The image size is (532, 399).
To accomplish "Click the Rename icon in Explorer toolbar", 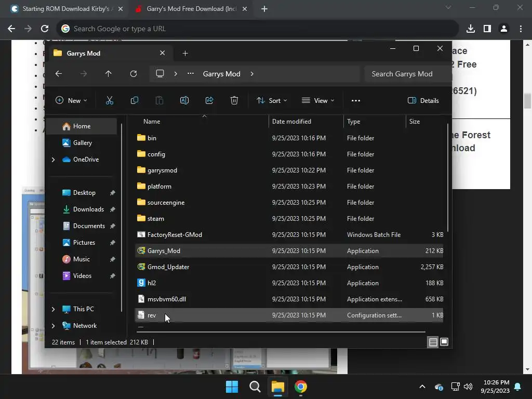I will pos(184,100).
